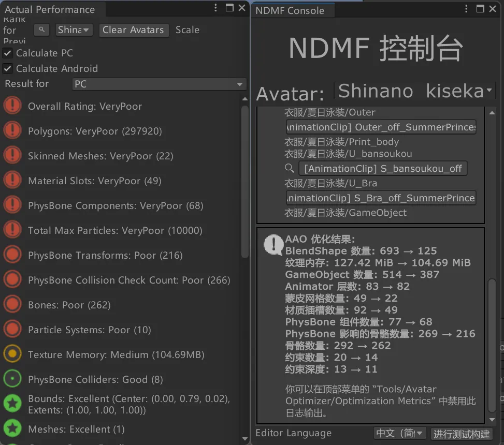Click the Bones: Poor (262) text

coord(69,305)
